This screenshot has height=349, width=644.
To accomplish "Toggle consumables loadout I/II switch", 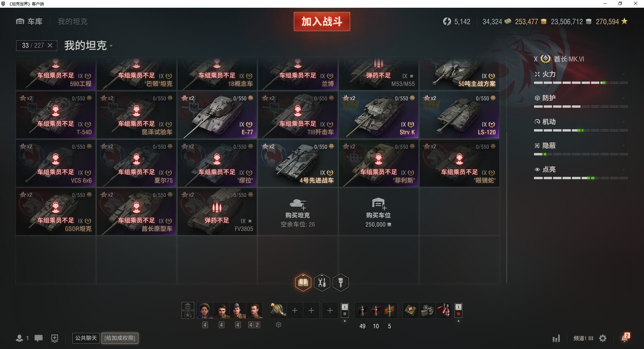I will coord(459,310).
